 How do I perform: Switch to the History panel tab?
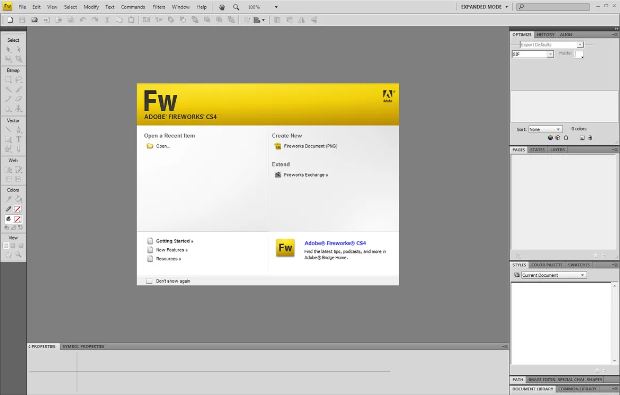(x=545, y=35)
